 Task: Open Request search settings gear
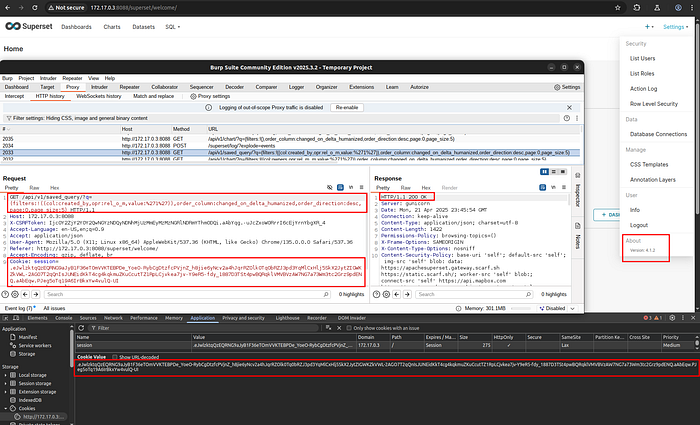pyautogui.click(x=15, y=294)
